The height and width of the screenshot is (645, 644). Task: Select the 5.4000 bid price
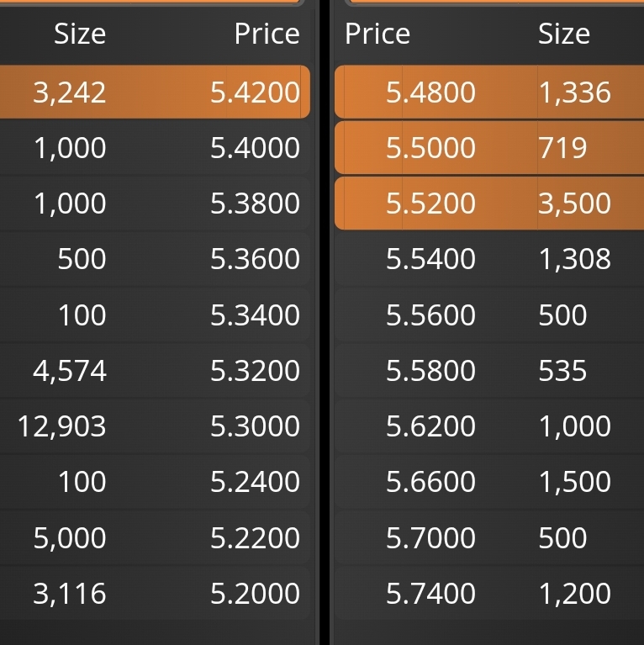pyautogui.click(x=255, y=148)
